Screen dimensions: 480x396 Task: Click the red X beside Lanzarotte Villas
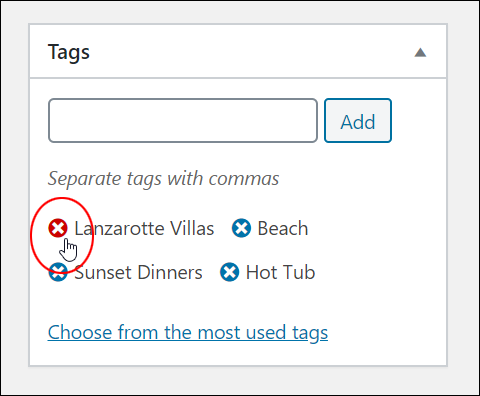click(58, 228)
